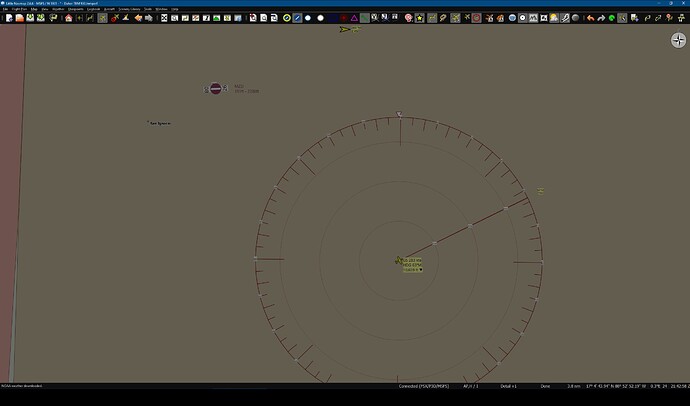Open the Flight Plan menu

tap(19, 9)
